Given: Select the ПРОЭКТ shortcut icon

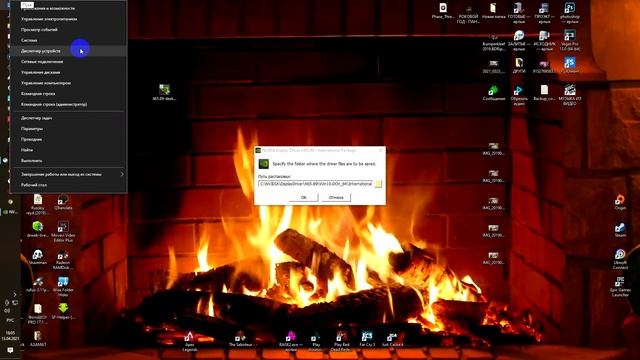Looking at the screenshot, I should coord(544,13).
